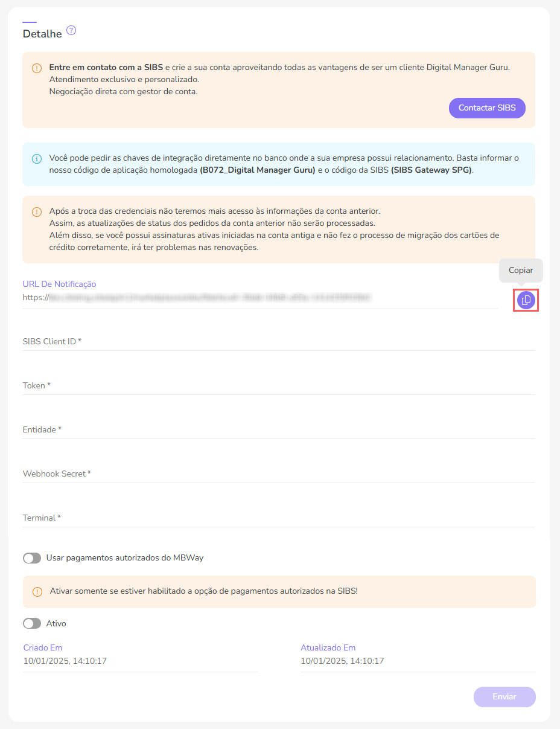Click the help icon next to Detalhe
The height and width of the screenshot is (729, 560).
[x=71, y=30]
